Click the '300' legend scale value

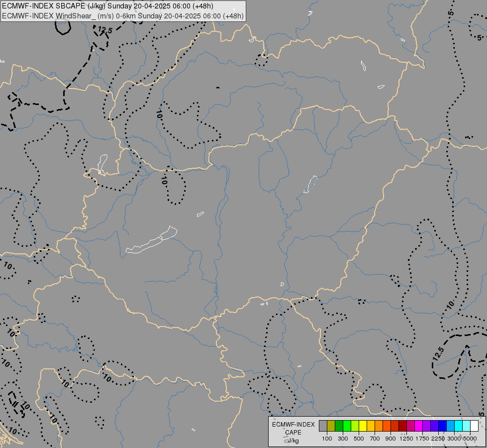click(x=343, y=439)
